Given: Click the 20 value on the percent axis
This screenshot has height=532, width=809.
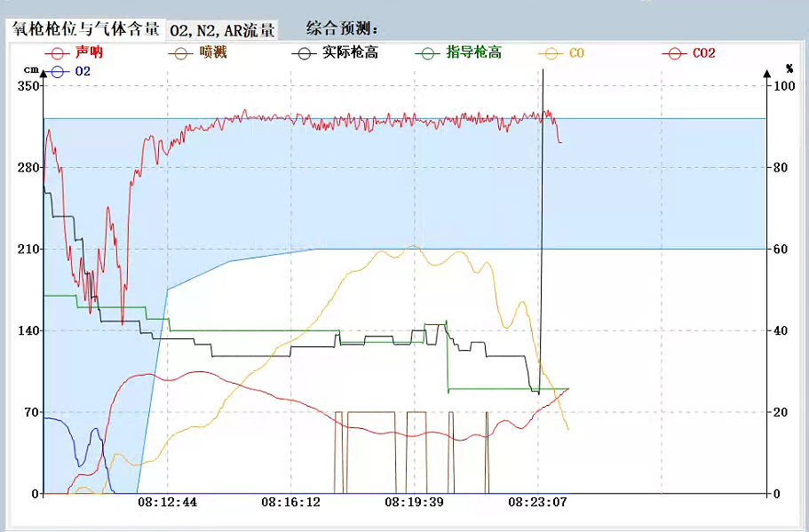Looking at the screenshot, I should coord(781,412).
